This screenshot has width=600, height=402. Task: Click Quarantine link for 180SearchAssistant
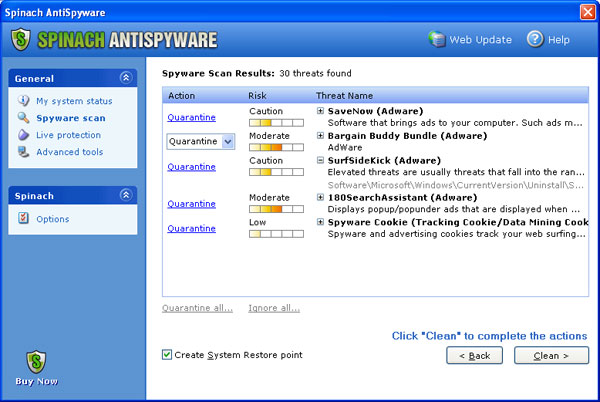click(x=191, y=203)
